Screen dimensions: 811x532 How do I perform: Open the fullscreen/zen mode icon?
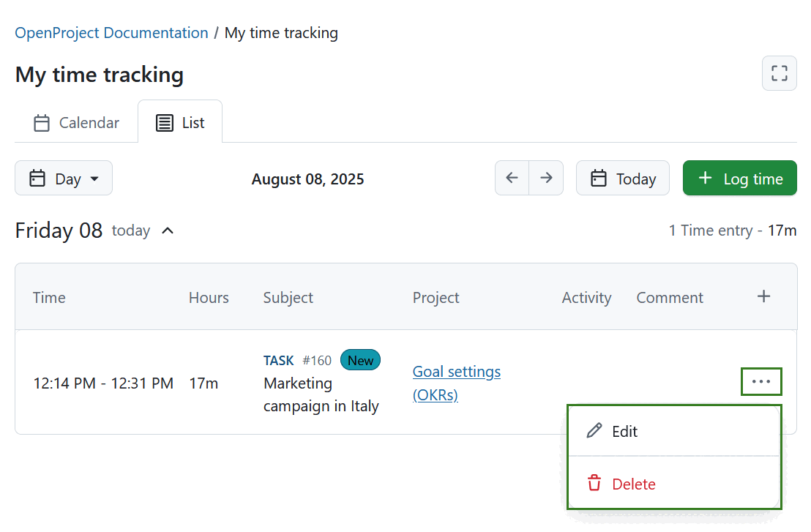(x=779, y=73)
